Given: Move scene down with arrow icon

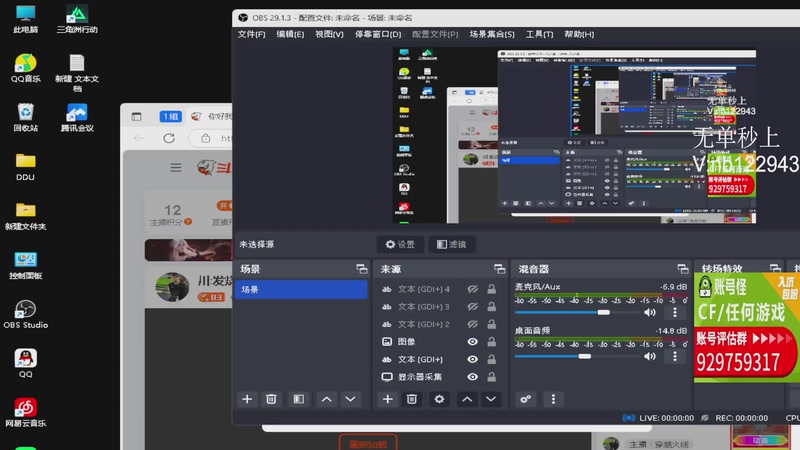Looking at the screenshot, I should [x=351, y=399].
